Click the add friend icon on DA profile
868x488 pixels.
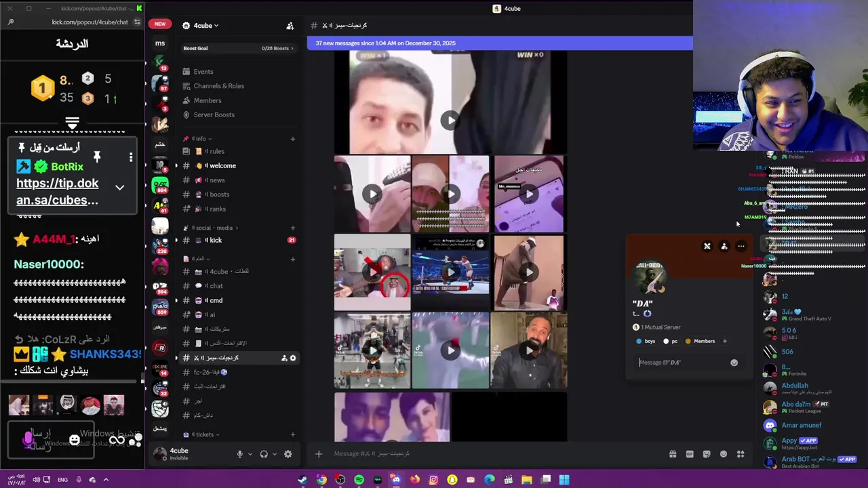click(x=724, y=247)
